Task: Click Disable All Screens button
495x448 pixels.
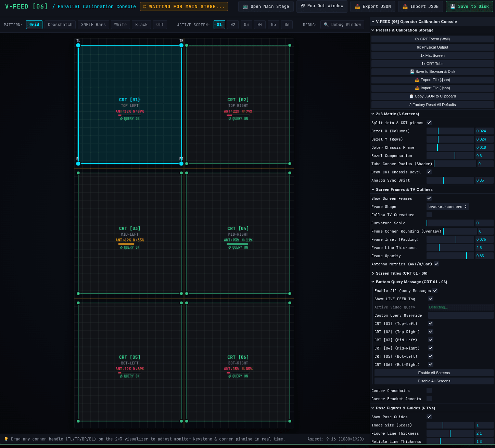Action: click(434, 381)
